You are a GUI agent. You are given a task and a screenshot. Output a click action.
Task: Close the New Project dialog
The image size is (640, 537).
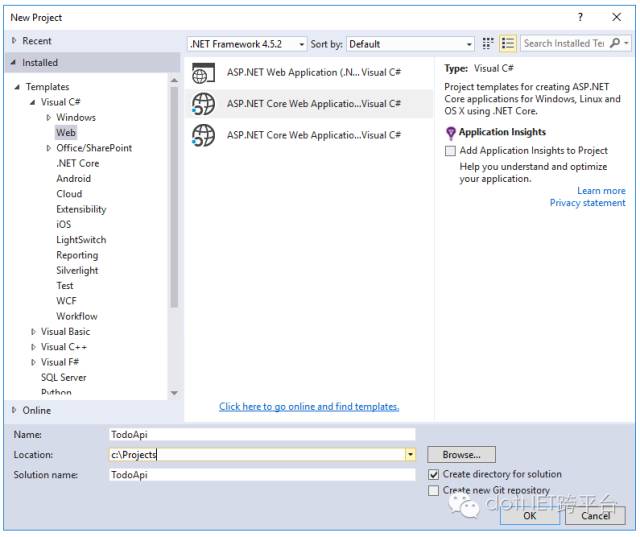tap(617, 17)
